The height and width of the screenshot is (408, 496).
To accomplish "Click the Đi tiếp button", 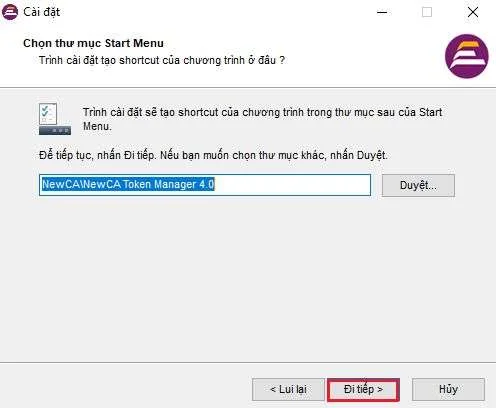I will 363,389.
